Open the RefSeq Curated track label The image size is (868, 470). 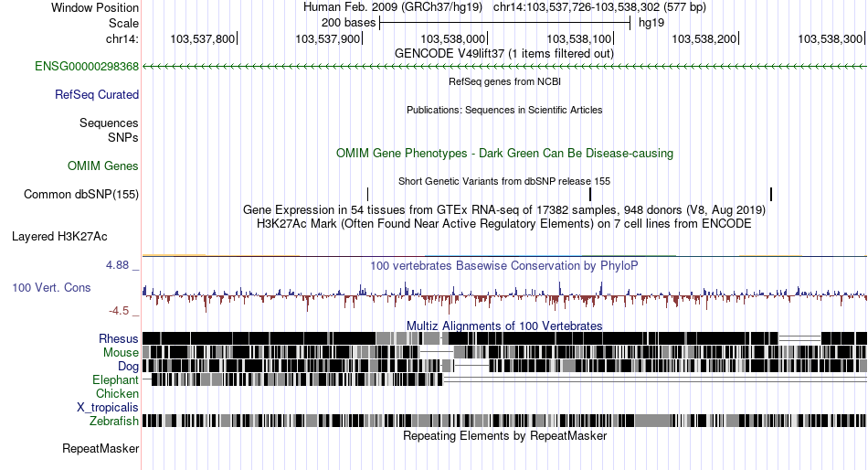(x=97, y=95)
